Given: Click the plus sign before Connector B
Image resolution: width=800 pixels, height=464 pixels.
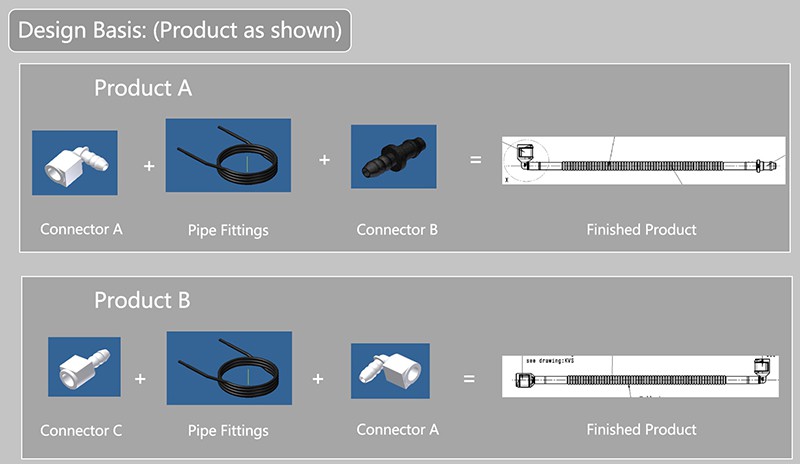Looking at the screenshot, I should point(324,160).
